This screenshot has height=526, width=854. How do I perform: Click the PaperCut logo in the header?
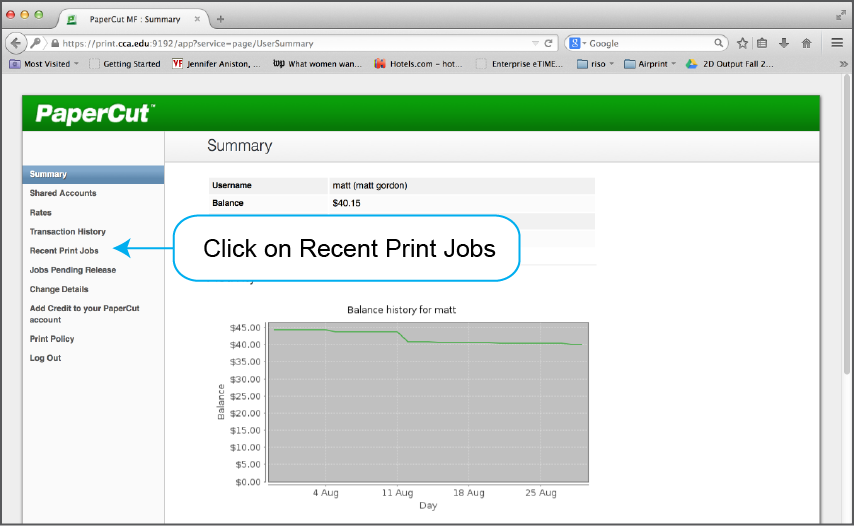coord(95,113)
